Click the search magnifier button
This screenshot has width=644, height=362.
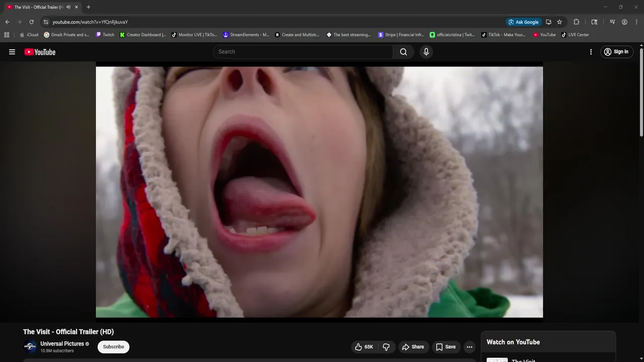(404, 52)
